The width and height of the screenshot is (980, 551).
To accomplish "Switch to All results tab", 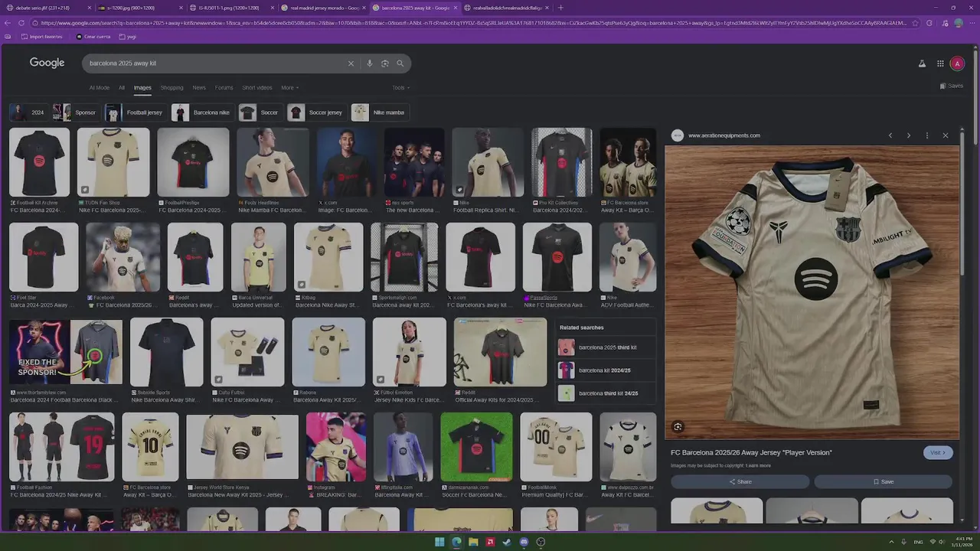I will (121, 88).
